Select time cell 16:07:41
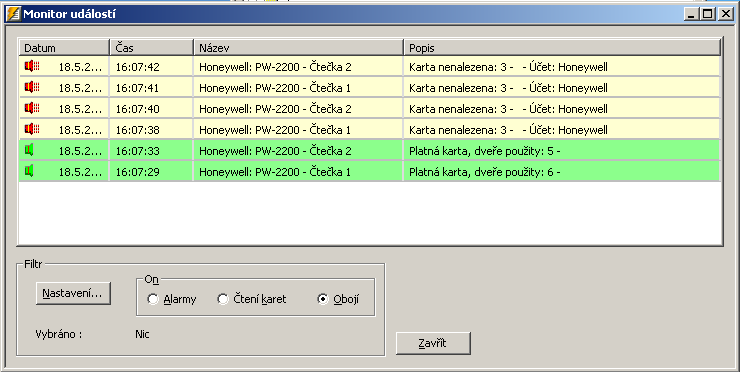Viewport: 740px width, 374px height. (x=138, y=88)
